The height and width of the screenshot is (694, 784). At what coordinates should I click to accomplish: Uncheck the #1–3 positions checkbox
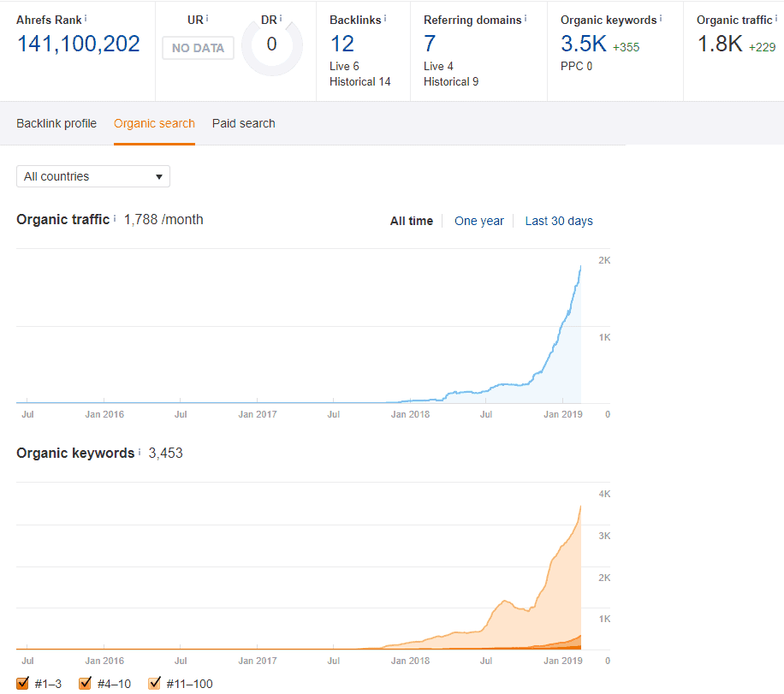(23, 683)
